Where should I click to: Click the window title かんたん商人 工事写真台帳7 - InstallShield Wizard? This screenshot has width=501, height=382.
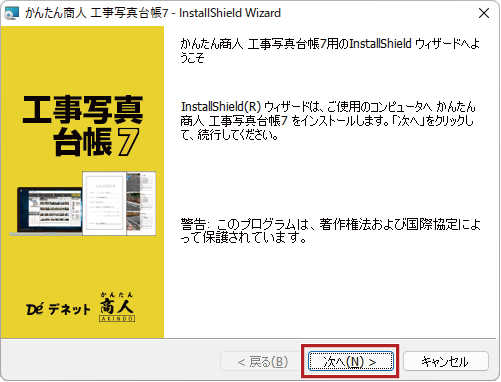(153, 13)
